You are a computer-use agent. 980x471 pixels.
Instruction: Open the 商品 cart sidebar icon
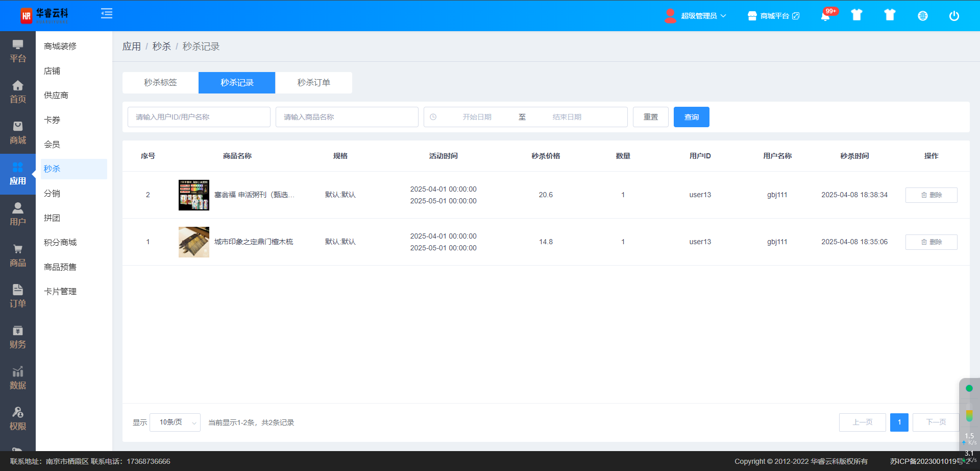(x=18, y=255)
